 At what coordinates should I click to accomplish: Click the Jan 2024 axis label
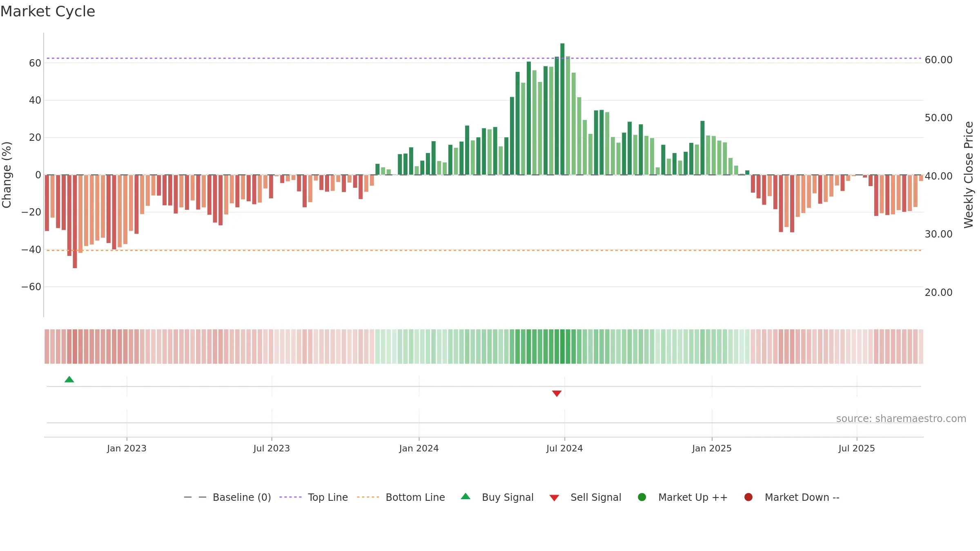tap(419, 448)
